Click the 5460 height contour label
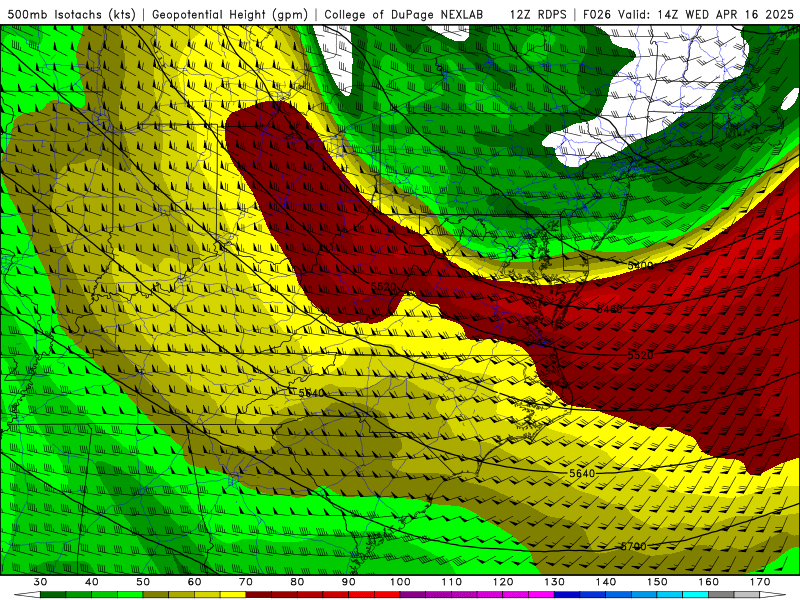The width and height of the screenshot is (800, 600). pos(610,309)
